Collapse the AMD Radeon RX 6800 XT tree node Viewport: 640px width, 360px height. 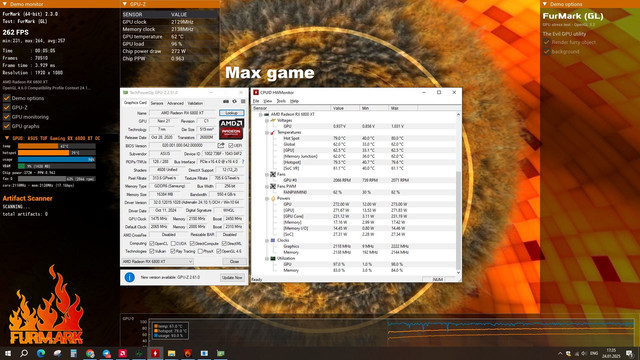click(260, 114)
